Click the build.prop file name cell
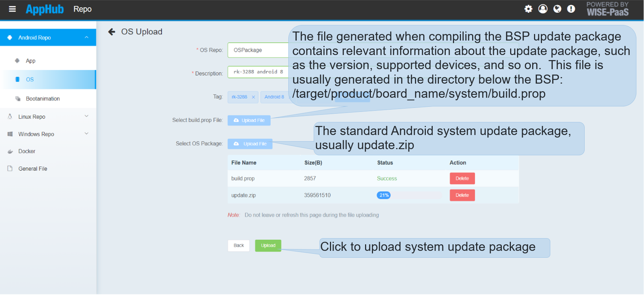This screenshot has height=295, width=644. [243, 178]
